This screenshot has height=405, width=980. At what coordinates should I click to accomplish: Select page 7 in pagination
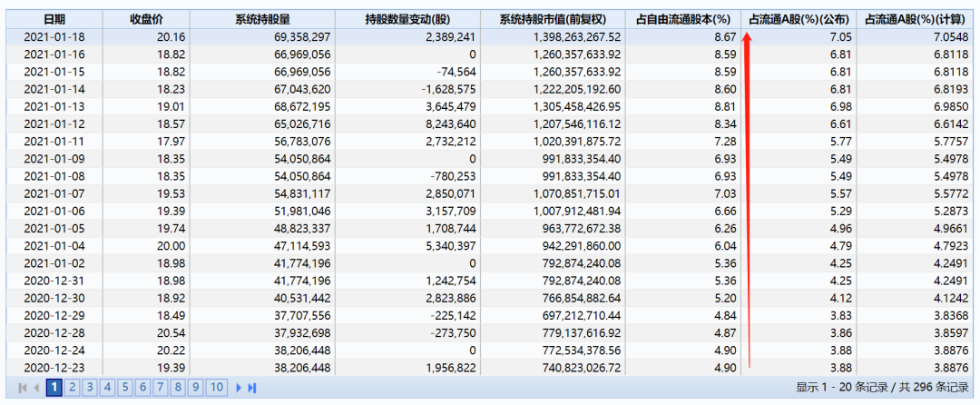(x=162, y=388)
